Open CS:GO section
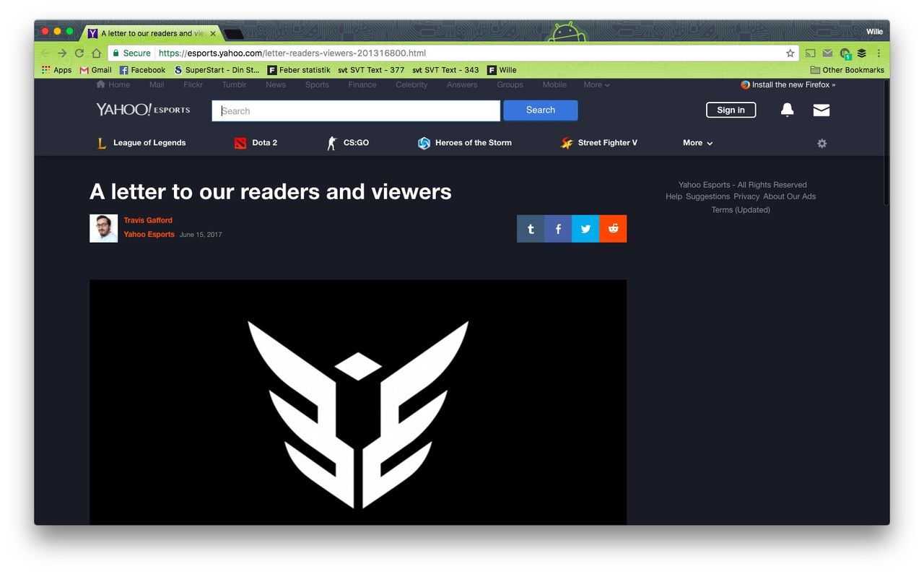924x574 pixels. tap(347, 143)
